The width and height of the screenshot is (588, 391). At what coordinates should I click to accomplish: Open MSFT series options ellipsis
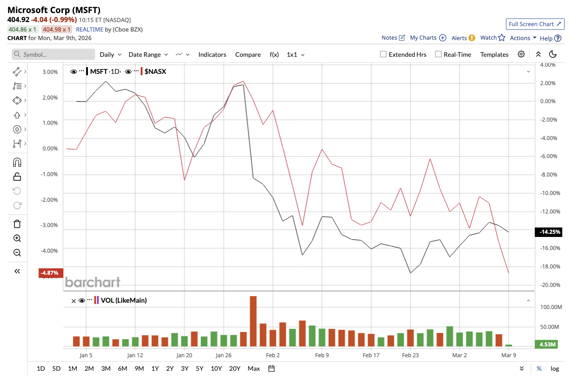[x=82, y=71]
